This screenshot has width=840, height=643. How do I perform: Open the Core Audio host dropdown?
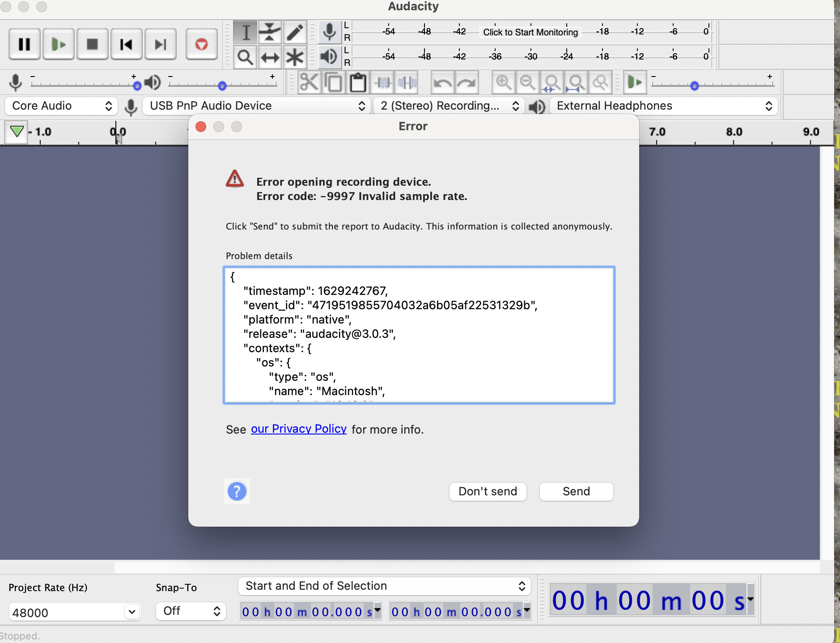[61, 106]
